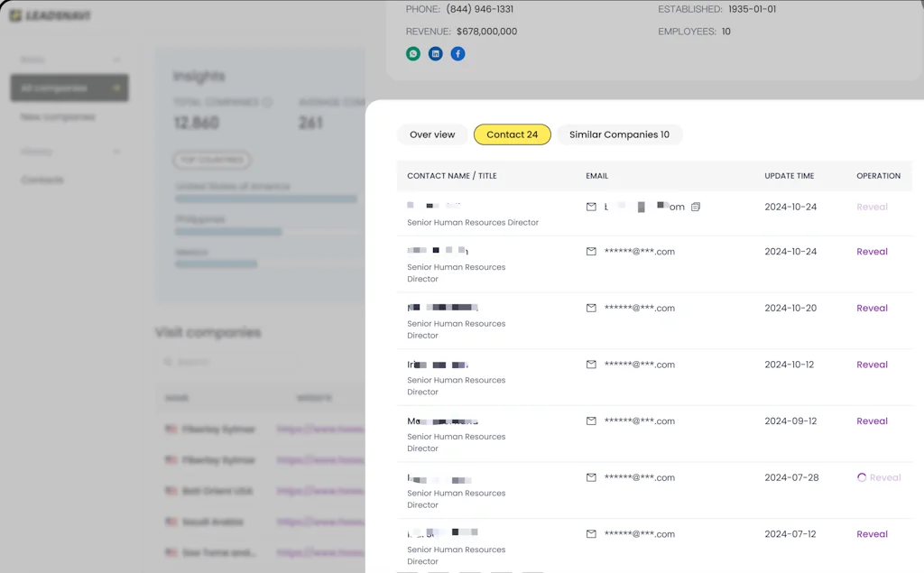The width and height of the screenshot is (924, 573).
Task: Click the WhatsApp share icon
Action: tap(413, 53)
